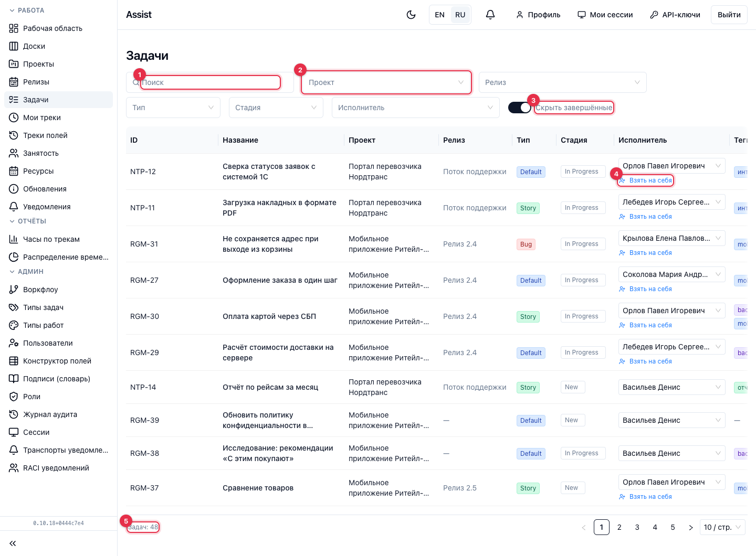Image resolution: width=756 pixels, height=556 pixels.
Task: Open API-ключи in top navigation
Action: [675, 15]
